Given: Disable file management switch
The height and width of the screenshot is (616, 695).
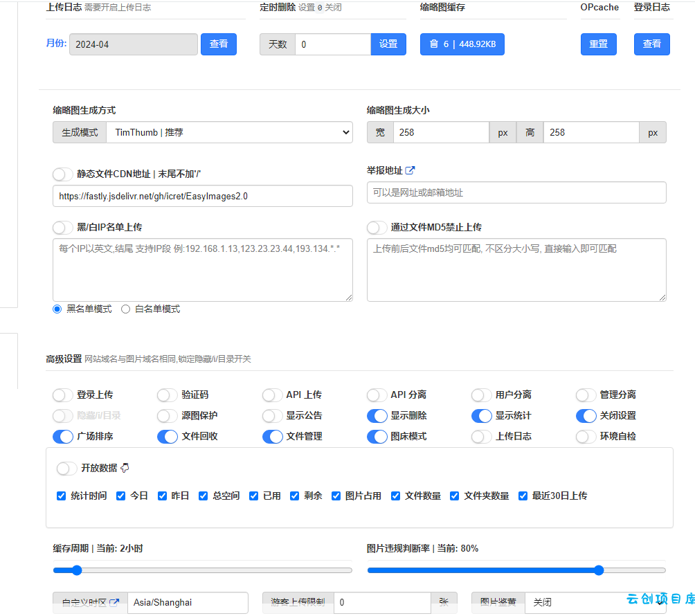Looking at the screenshot, I should (x=272, y=437).
